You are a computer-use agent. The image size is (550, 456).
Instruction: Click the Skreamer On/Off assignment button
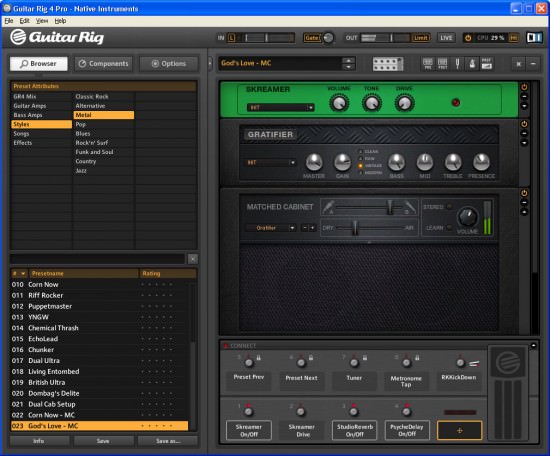coord(249,430)
